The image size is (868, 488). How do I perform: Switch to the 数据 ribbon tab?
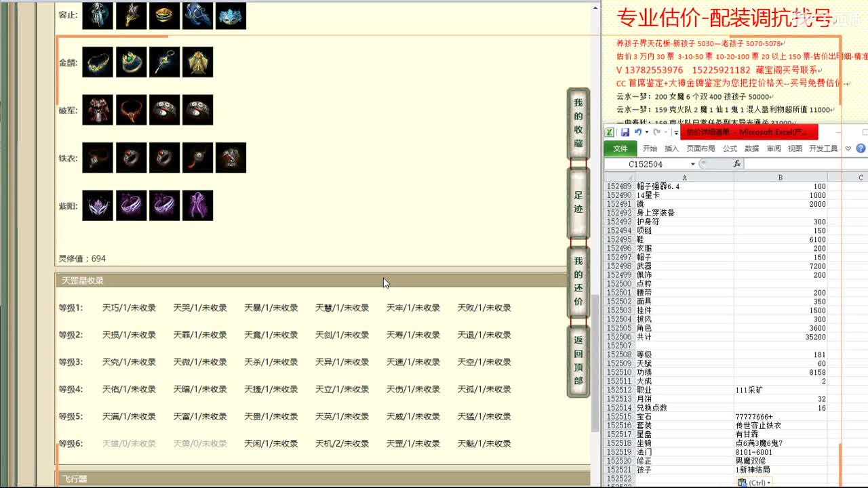(751, 148)
